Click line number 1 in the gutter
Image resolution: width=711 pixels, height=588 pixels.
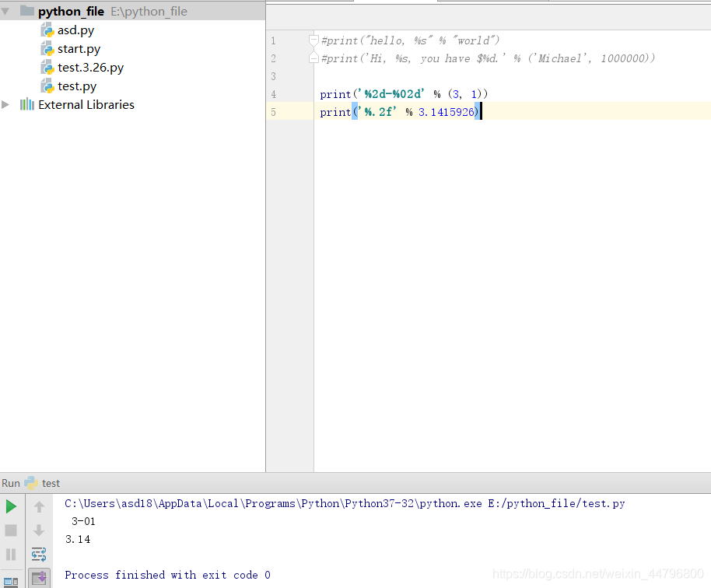(273, 40)
